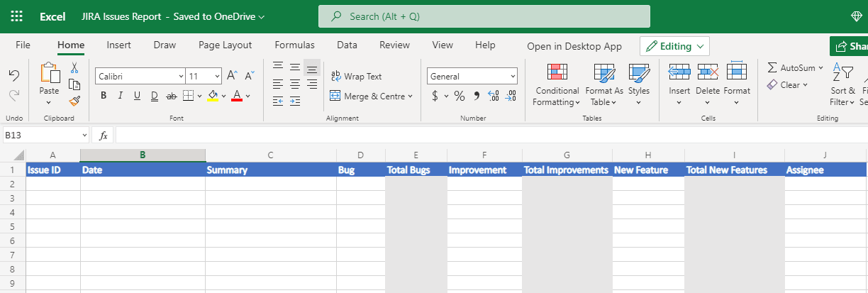Image resolution: width=868 pixels, height=293 pixels.
Task: Click the Format Painter brush icon
Action: [74, 101]
